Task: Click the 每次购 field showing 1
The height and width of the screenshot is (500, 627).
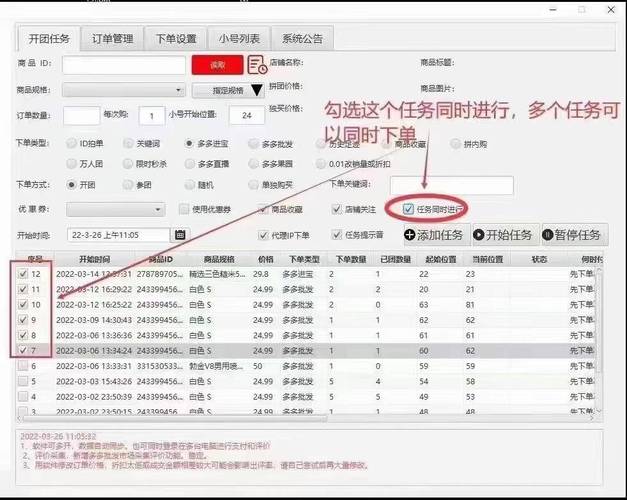Action: point(152,116)
